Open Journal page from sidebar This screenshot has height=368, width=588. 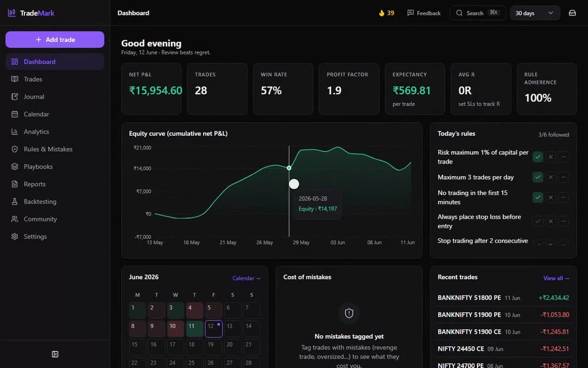tap(55, 96)
